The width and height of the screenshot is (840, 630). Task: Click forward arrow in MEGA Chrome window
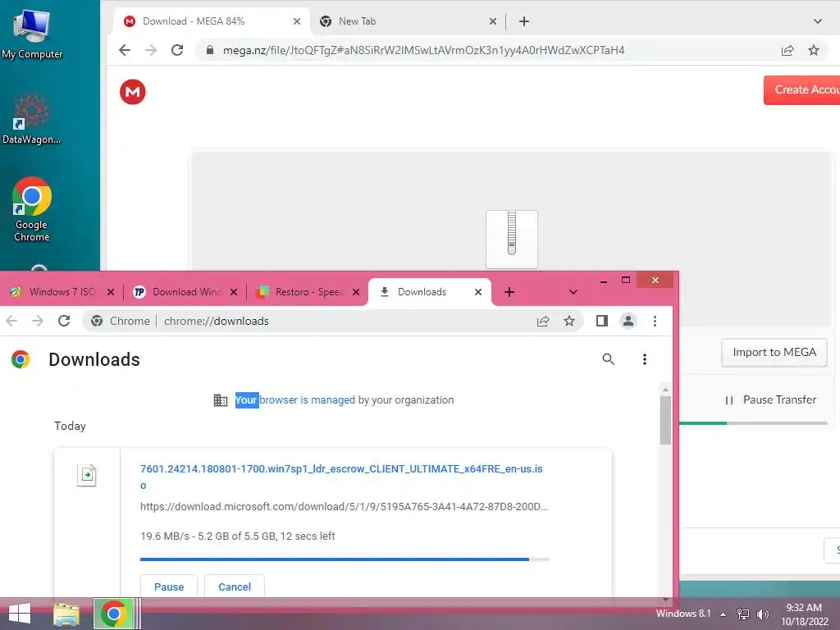tap(151, 50)
